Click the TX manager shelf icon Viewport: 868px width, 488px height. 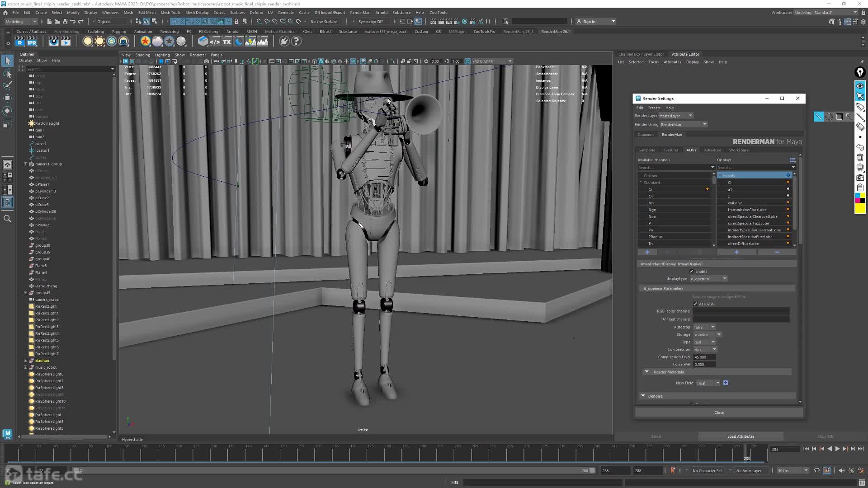coord(226,42)
